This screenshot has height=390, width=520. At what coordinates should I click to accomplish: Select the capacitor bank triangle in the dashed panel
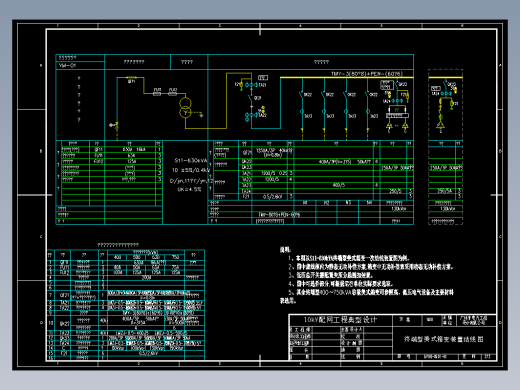coord(441,126)
